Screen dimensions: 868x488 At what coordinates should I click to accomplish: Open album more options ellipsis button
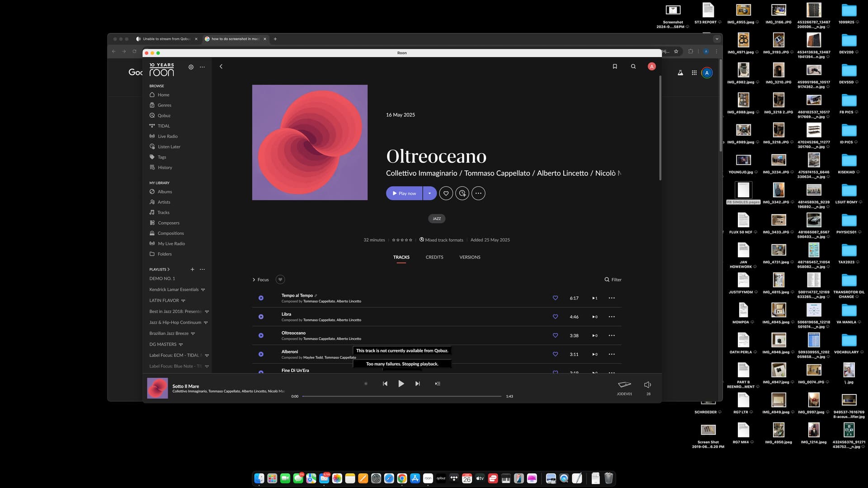[478, 193]
